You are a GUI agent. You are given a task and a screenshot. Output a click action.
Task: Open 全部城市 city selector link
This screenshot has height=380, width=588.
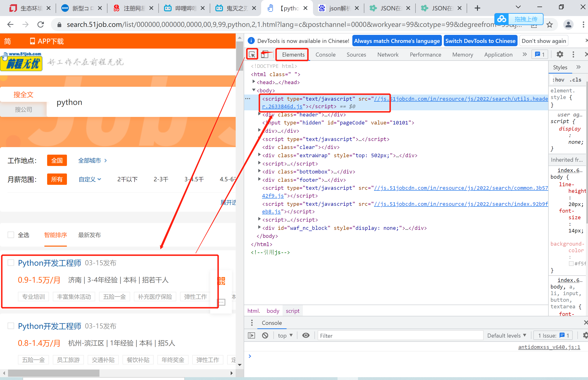[x=92, y=160]
